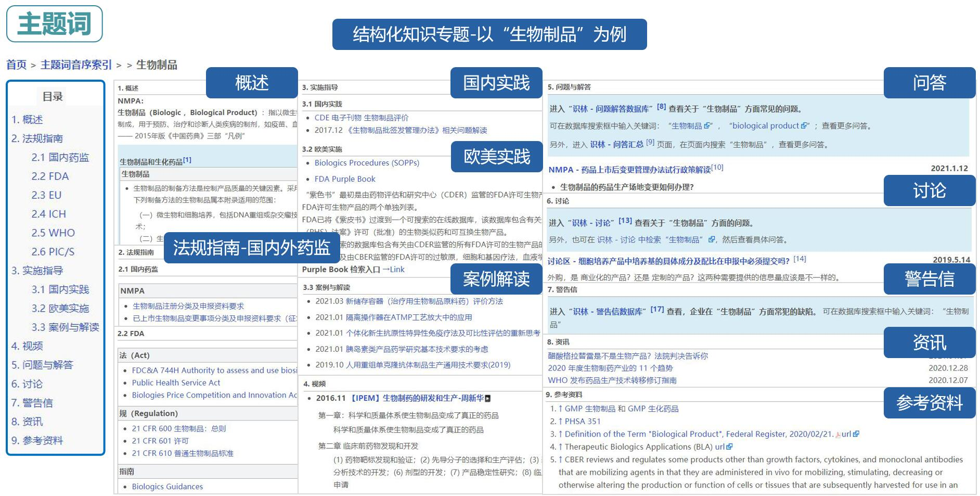Screen dimensions: 980x496
Task: Open GMP 生化药品 reference link
Action: tap(654, 409)
